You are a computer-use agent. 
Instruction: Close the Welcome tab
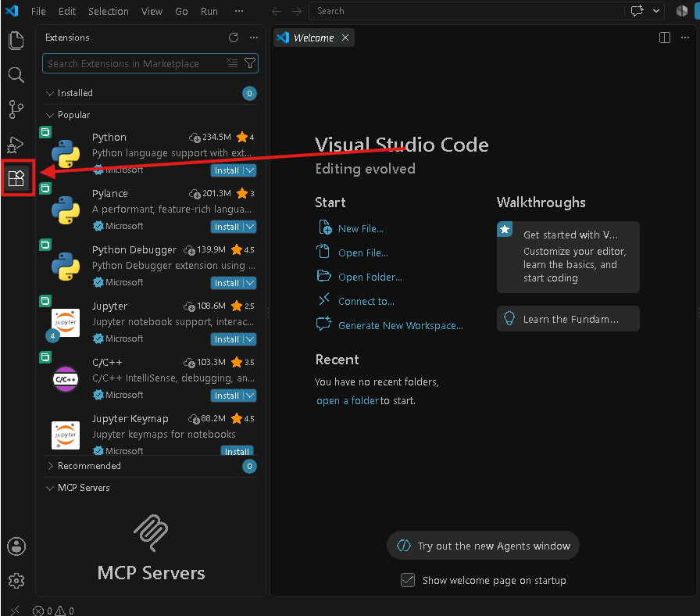pos(345,38)
